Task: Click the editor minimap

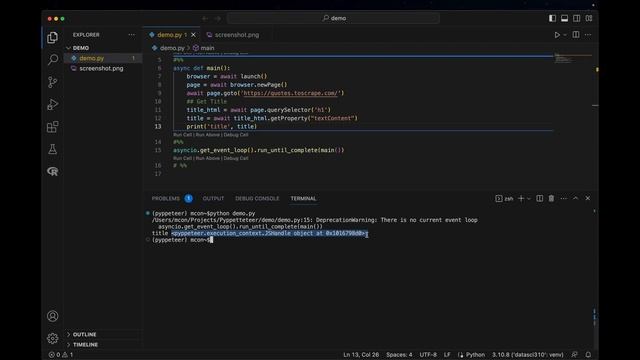Action: pos(573,59)
